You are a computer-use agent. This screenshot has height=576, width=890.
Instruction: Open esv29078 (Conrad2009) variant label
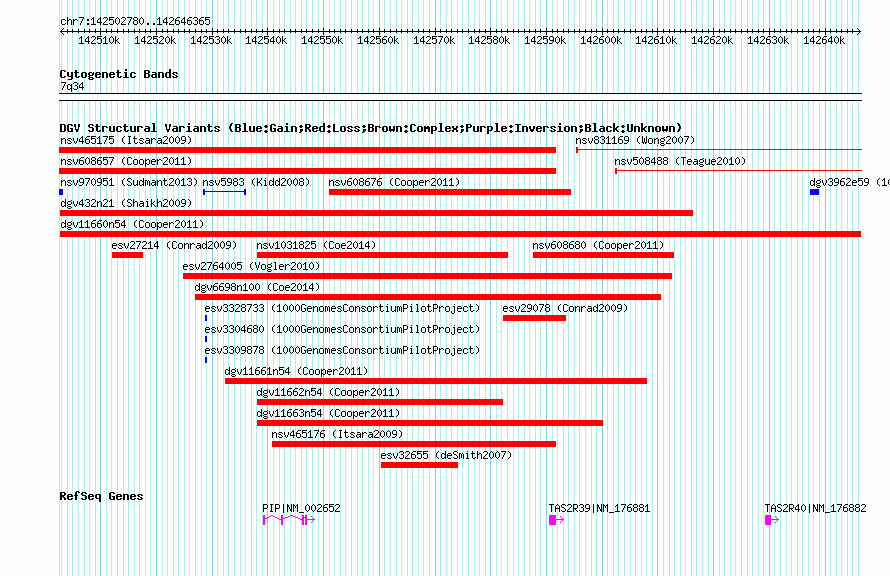click(x=565, y=308)
